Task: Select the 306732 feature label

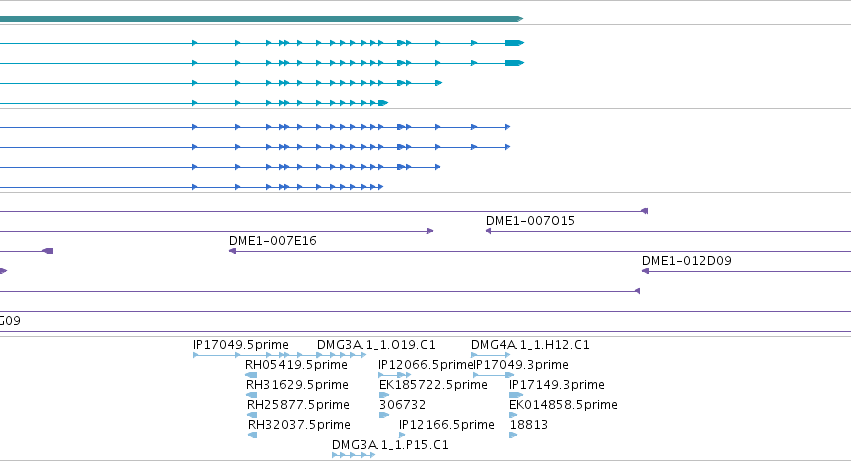Action: tap(403, 405)
